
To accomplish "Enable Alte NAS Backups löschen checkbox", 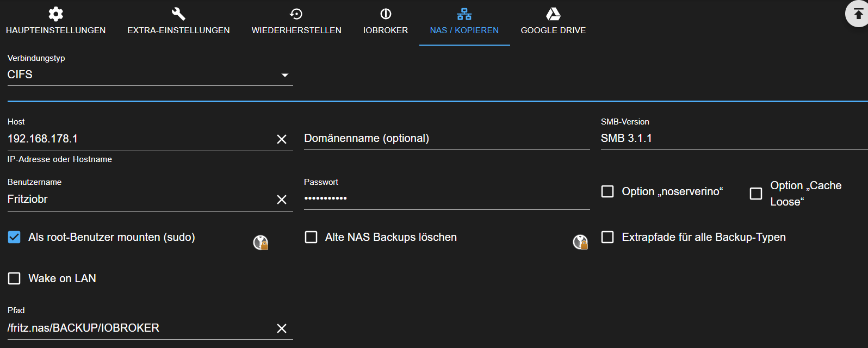I will 311,237.
